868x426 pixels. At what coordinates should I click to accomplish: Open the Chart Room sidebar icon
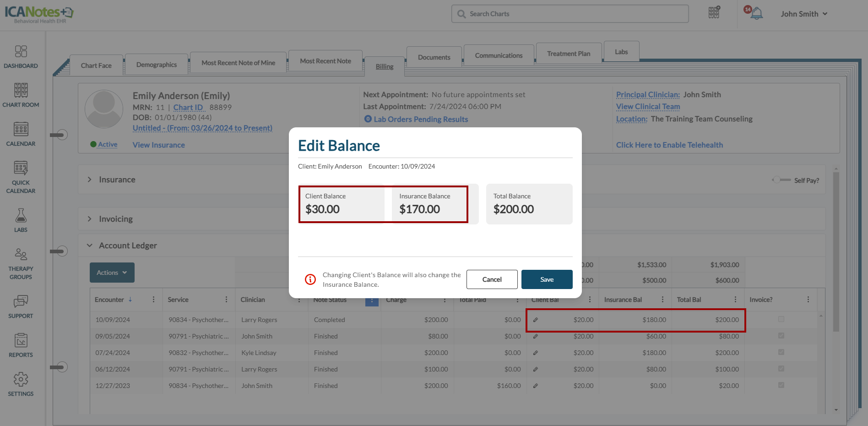coord(21,91)
